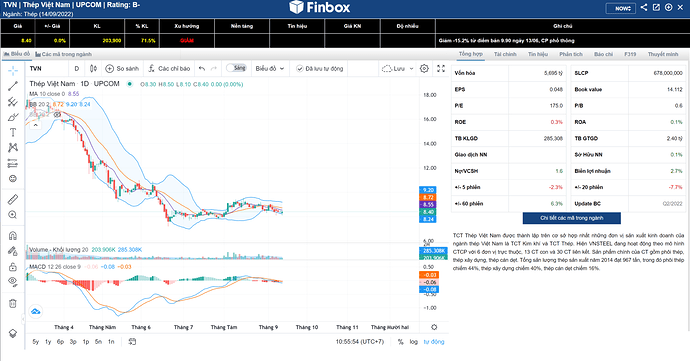Select the ruler measure tool

point(13,199)
